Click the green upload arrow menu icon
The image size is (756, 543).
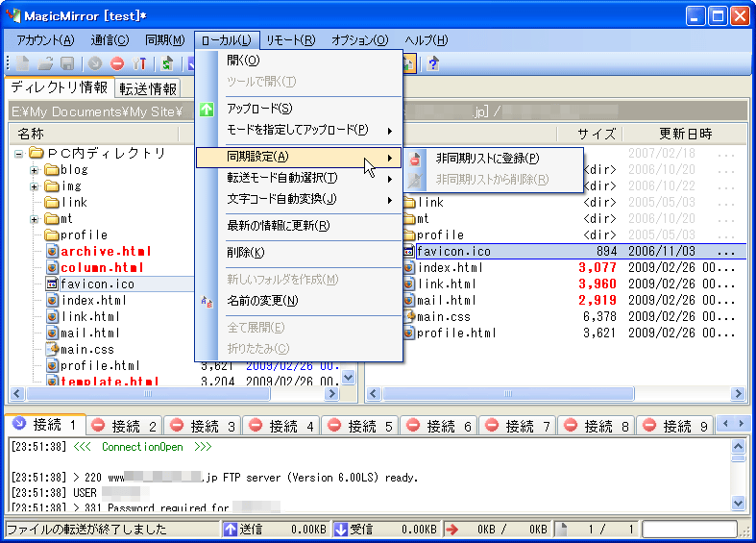pyautogui.click(x=207, y=110)
